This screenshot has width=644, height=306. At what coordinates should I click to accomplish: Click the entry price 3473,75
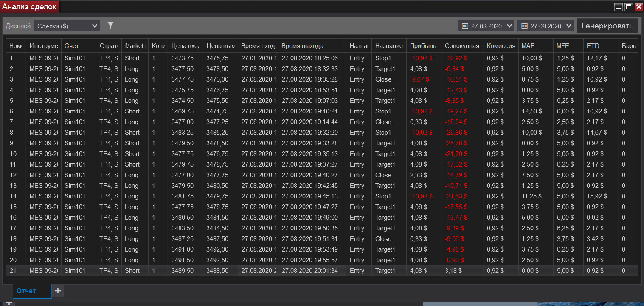click(x=183, y=58)
